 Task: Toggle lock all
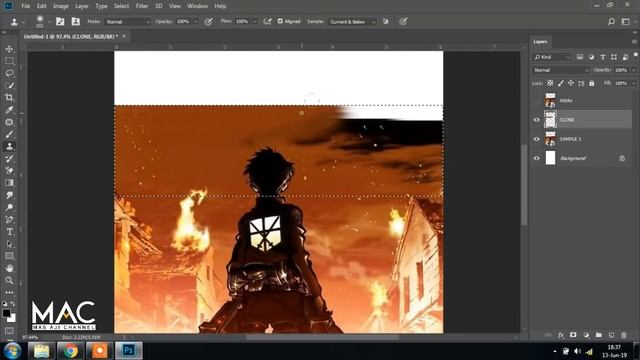tap(591, 83)
